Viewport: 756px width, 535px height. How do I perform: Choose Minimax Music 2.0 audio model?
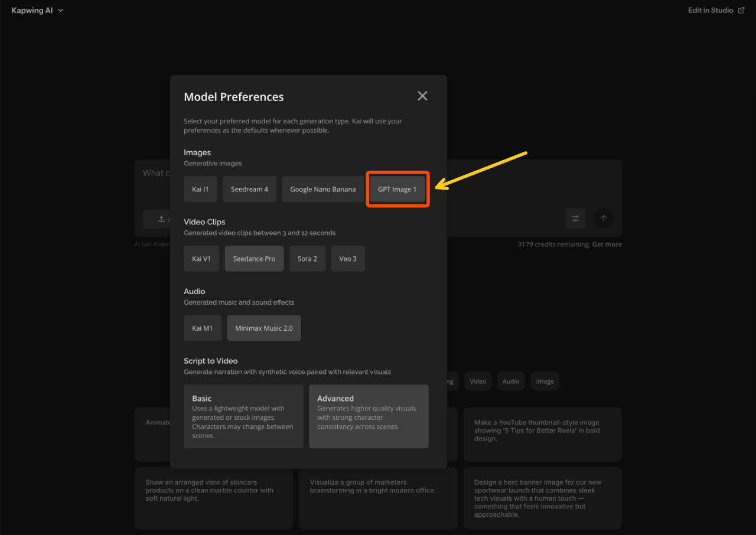(263, 328)
